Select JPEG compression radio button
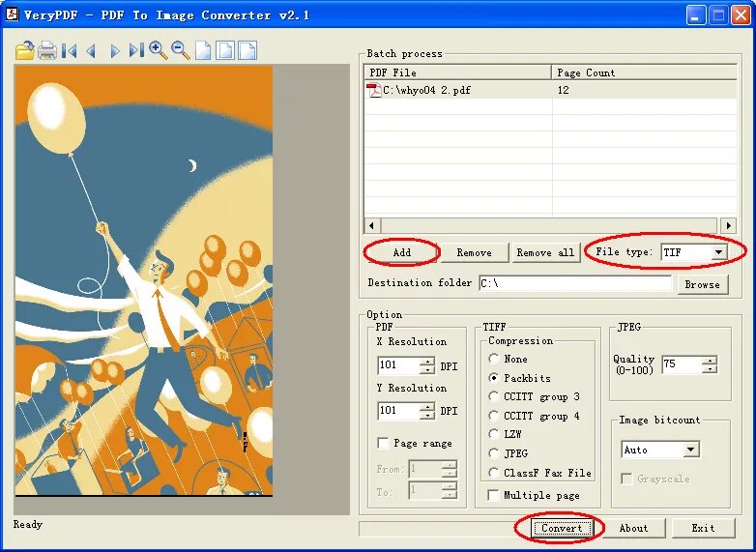The width and height of the screenshot is (756, 552). click(493, 453)
